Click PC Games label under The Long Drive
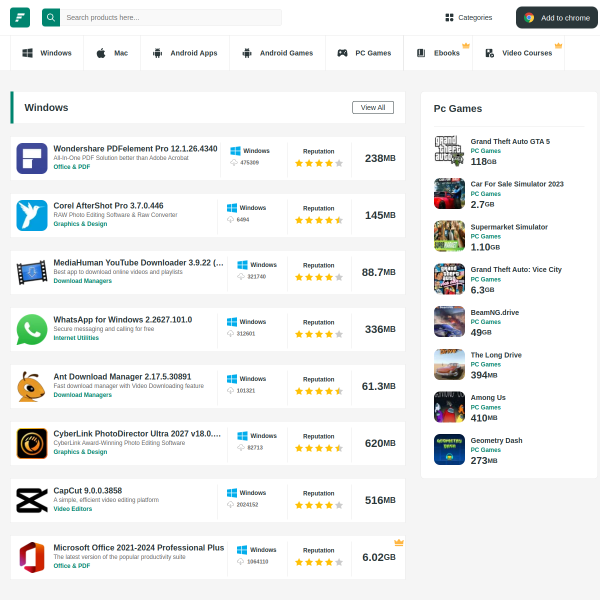The height and width of the screenshot is (600, 600). point(486,365)
